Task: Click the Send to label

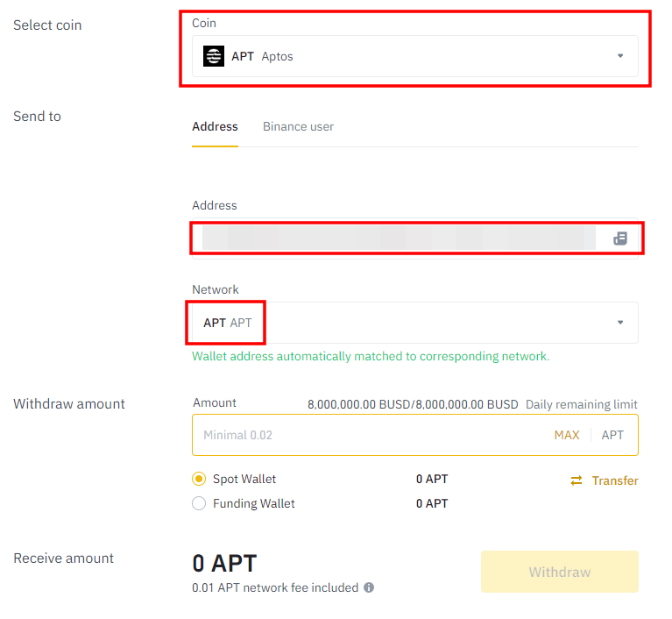Action: 38,117
